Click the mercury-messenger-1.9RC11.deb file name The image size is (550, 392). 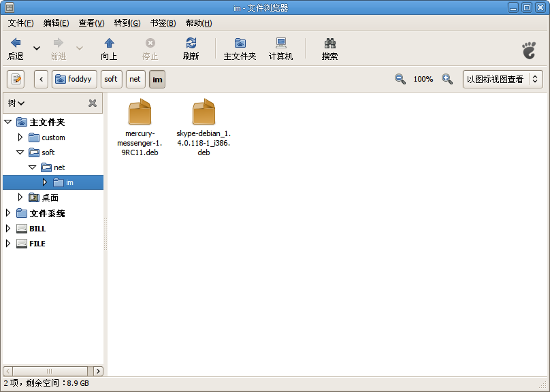140,143
